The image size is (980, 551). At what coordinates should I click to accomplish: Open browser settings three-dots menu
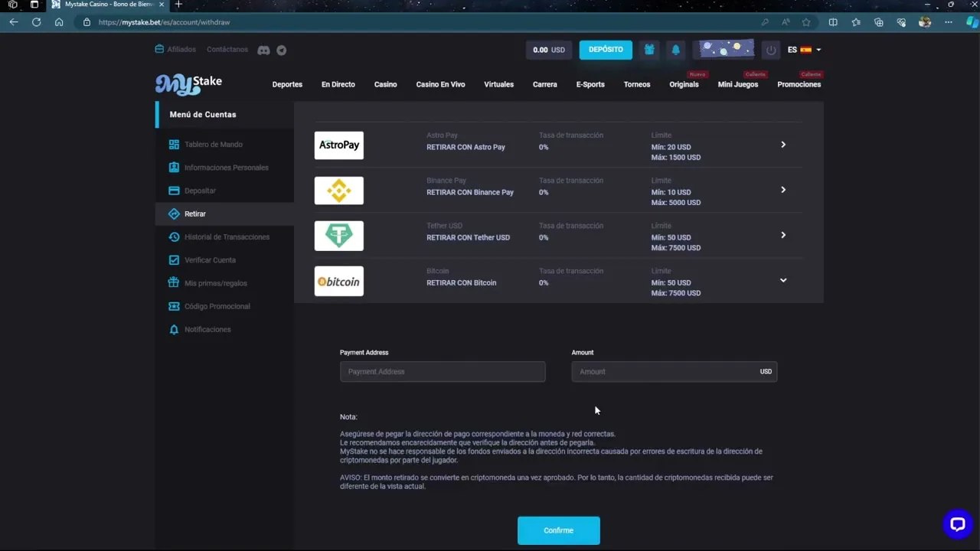coord(948,22)
